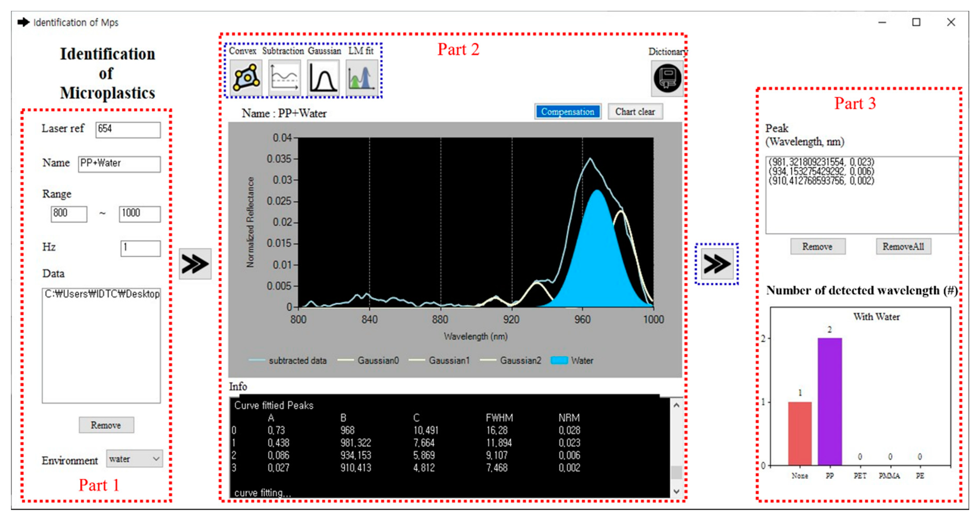Screen dimensions: 980x517
Task: Open the Environment water dropdown
Action: [134, 459]
